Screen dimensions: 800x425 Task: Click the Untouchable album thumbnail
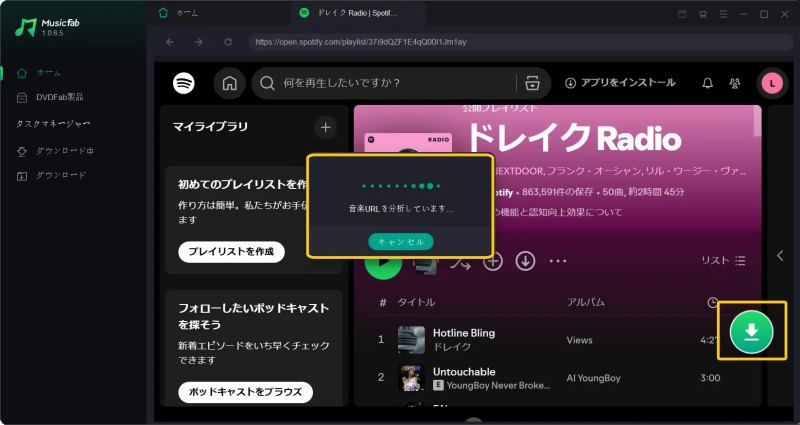point(411,378)
